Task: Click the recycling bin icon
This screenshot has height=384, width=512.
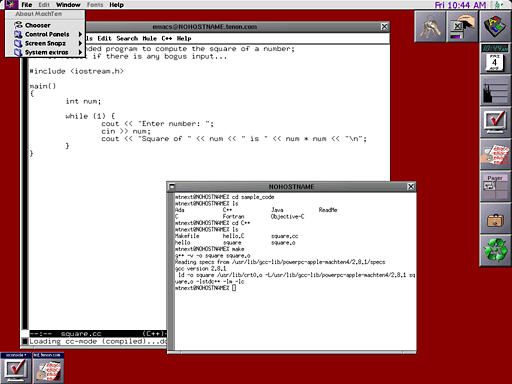Action: (x=495, y=250)
